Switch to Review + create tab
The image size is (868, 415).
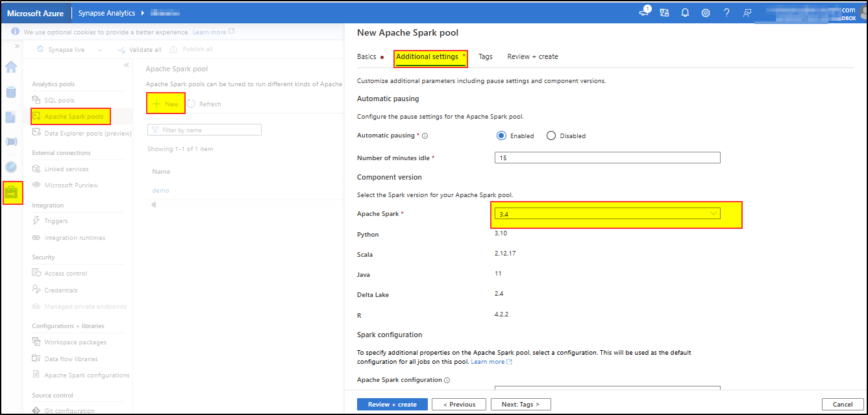[x=532, y=56]
